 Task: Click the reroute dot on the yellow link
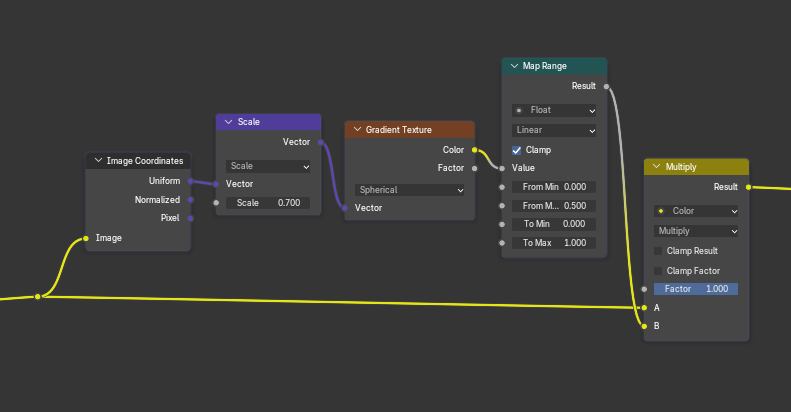[x=37, y=297]
